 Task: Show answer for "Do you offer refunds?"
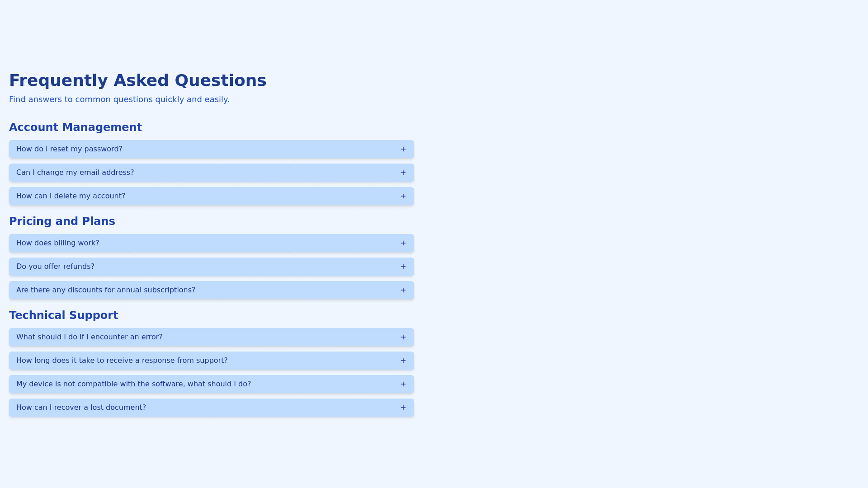[55, 267]
